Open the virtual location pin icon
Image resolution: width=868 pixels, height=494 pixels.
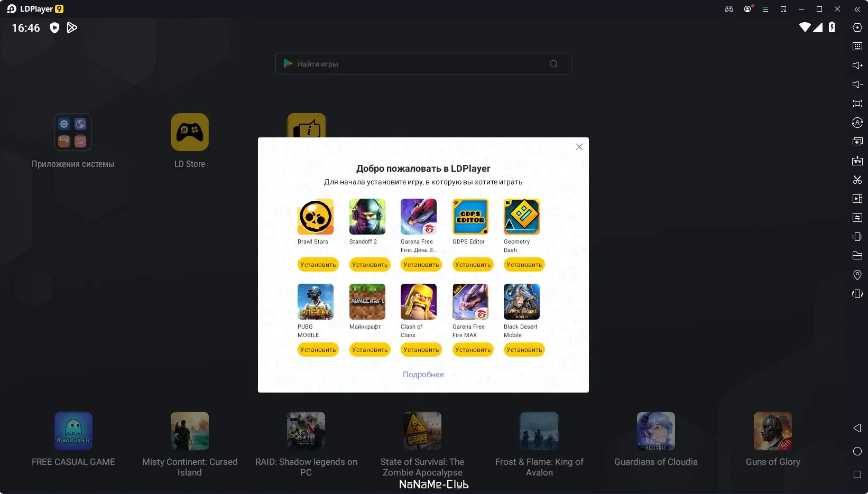(x=857, y=275)
